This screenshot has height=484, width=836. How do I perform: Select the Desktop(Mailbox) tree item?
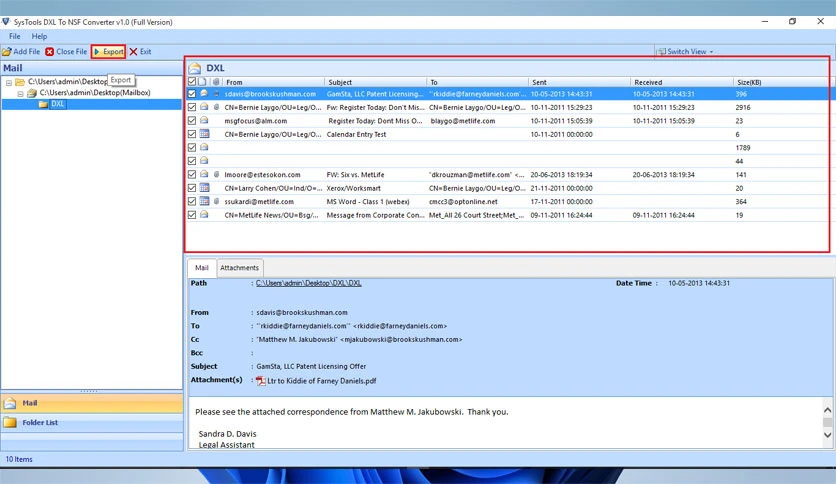[x=95, y=93]
